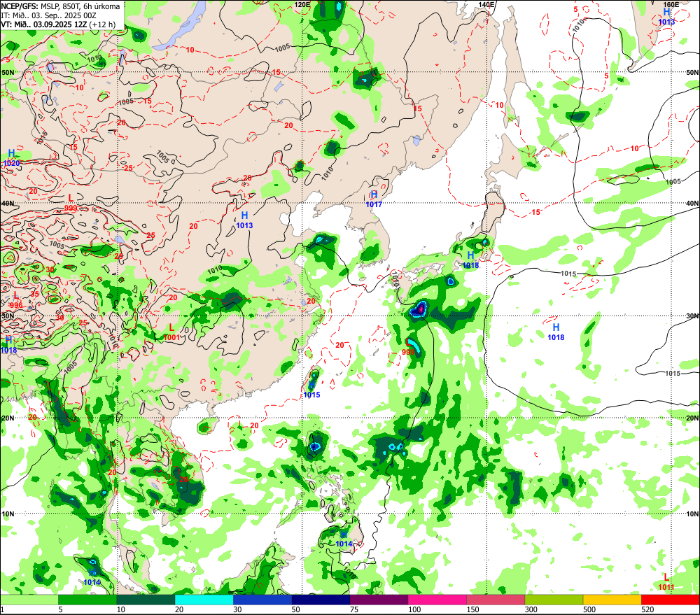This screenshot has height=615, width=700.
Task: Click the green 5–10 legend swatch
Action: (x=87, y=600)
